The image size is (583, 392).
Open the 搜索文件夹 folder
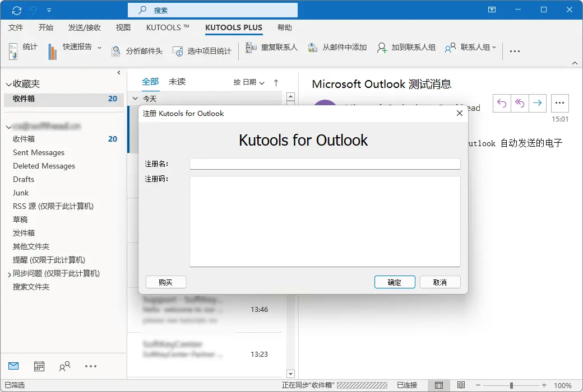coord(31,287)
